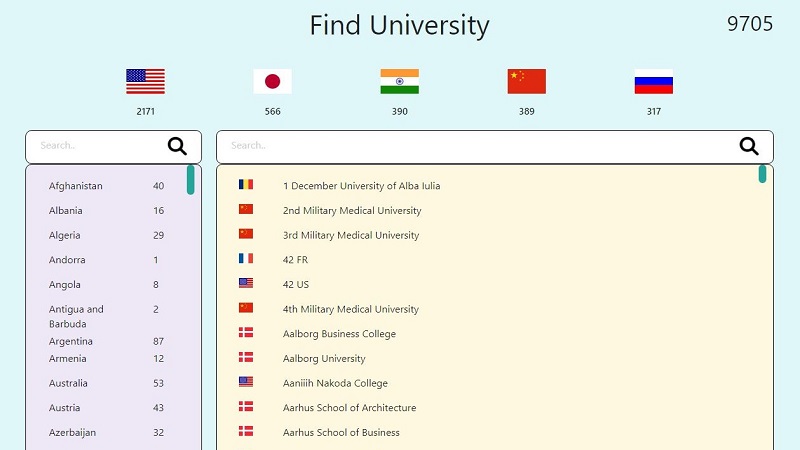The width and height of the screenshot is (800, 450).
Task: Click the United States flag with 2171
Action: coord(145,82)
